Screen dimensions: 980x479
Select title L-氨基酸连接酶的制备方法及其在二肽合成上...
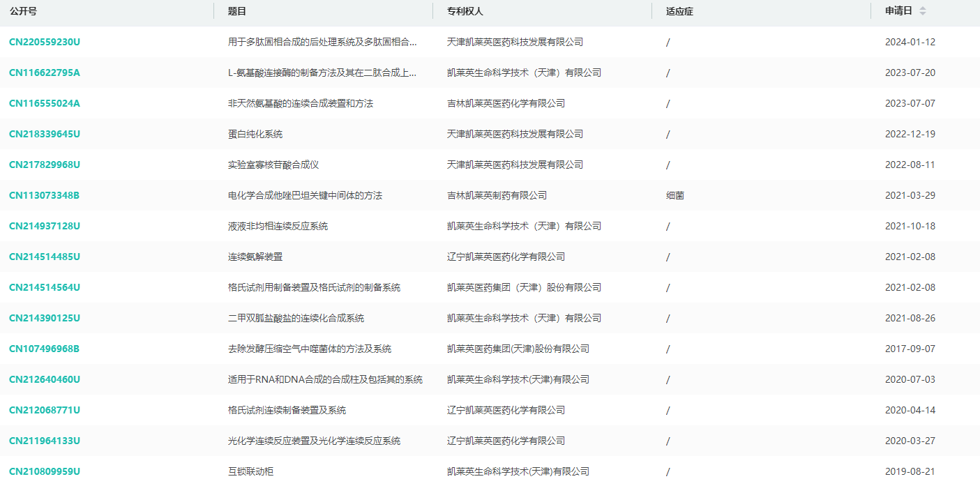tap(322, 73)
